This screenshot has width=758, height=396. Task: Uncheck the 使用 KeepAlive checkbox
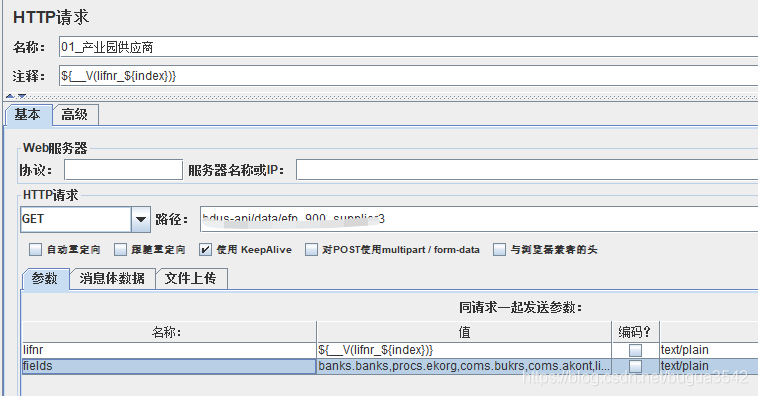[205, 249]
